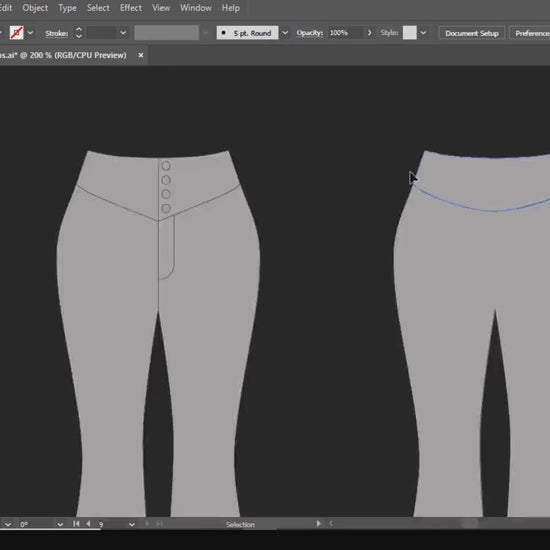
Task: Expand the stroke weight dropdown
Action: (x=123, y=33)
